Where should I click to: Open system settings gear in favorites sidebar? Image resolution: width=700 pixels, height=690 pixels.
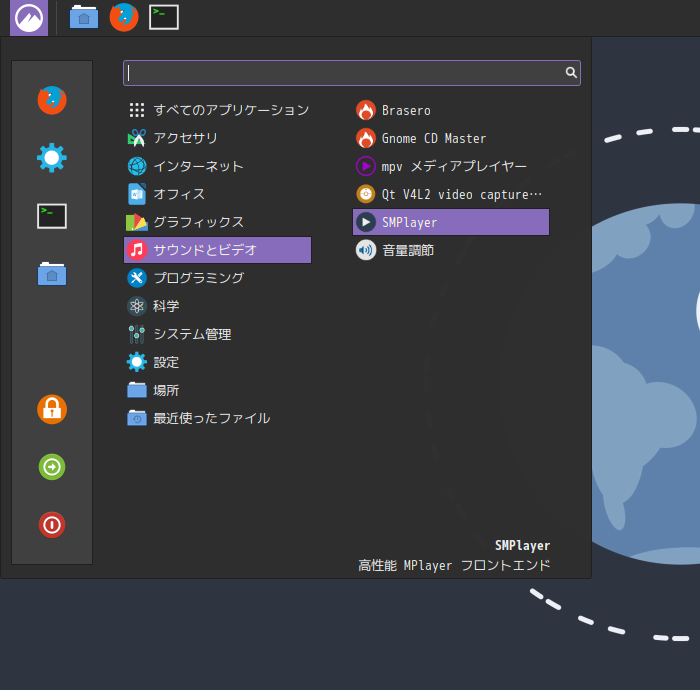pos(52,158)
